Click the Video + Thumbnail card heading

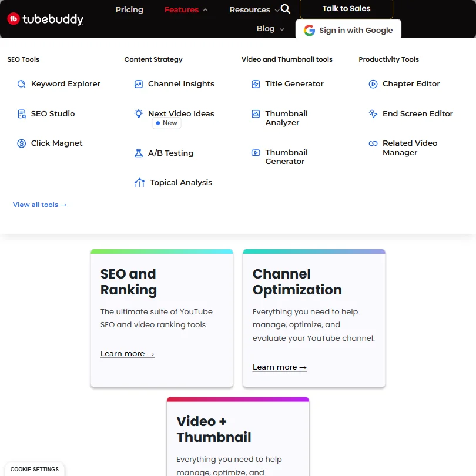coord(214,429)
